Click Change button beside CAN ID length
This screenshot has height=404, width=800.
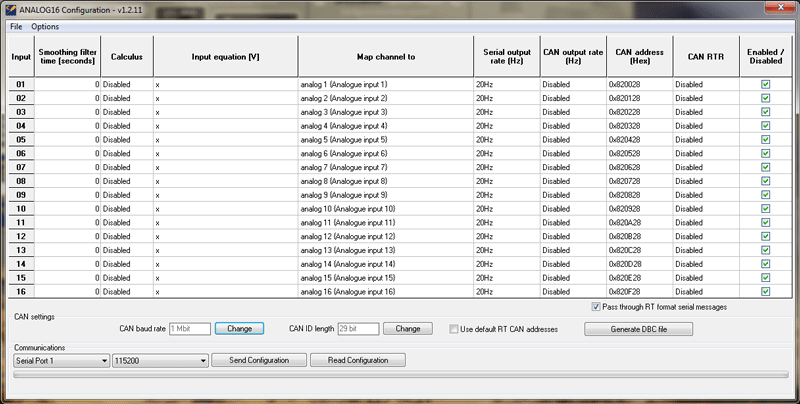407,328
